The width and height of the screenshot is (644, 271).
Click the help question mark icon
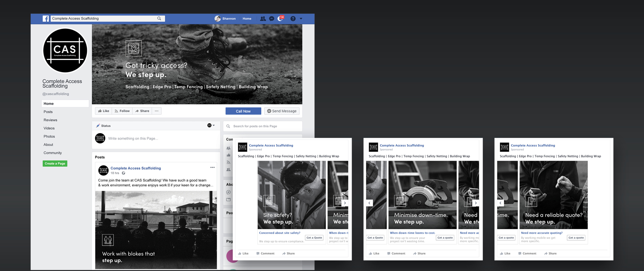[x=293, y=19]
